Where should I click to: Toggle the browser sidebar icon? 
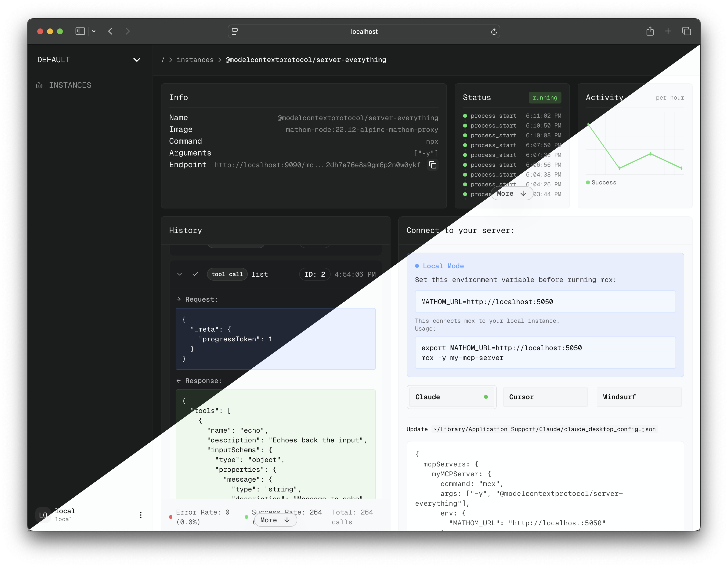[80, 31]
